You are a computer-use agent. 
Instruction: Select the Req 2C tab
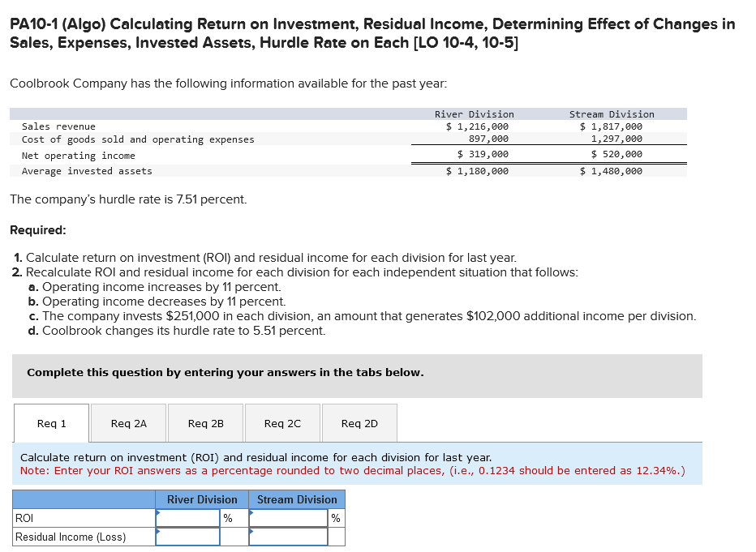tap(282, 422)
